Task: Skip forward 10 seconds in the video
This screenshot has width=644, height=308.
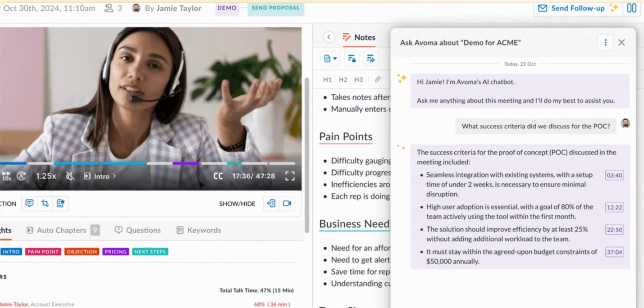Action: 6,176
